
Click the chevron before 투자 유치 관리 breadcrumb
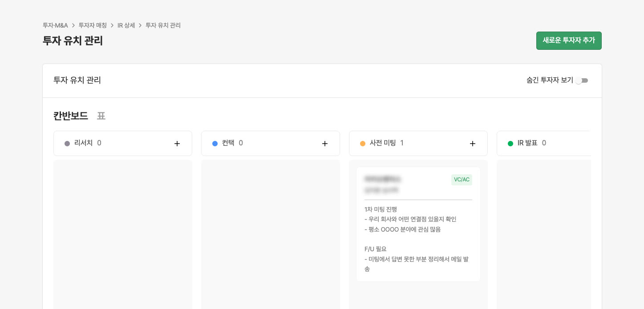click(140, 25)
